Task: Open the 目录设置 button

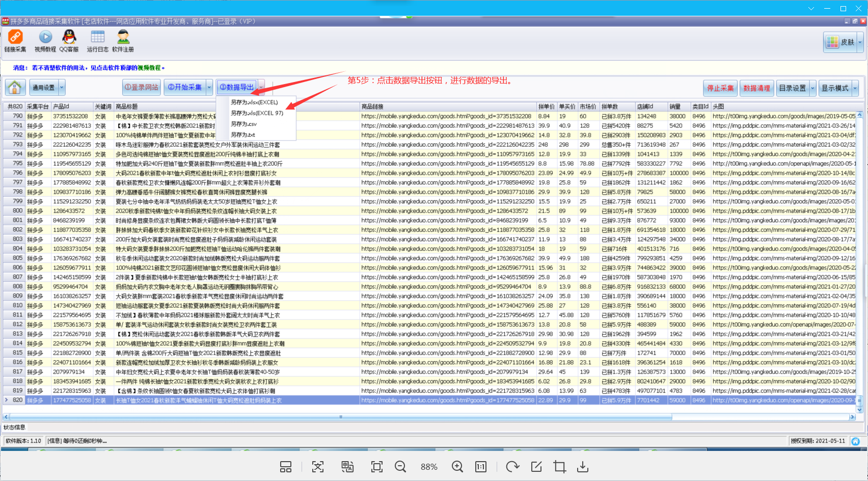Action: 793,88
